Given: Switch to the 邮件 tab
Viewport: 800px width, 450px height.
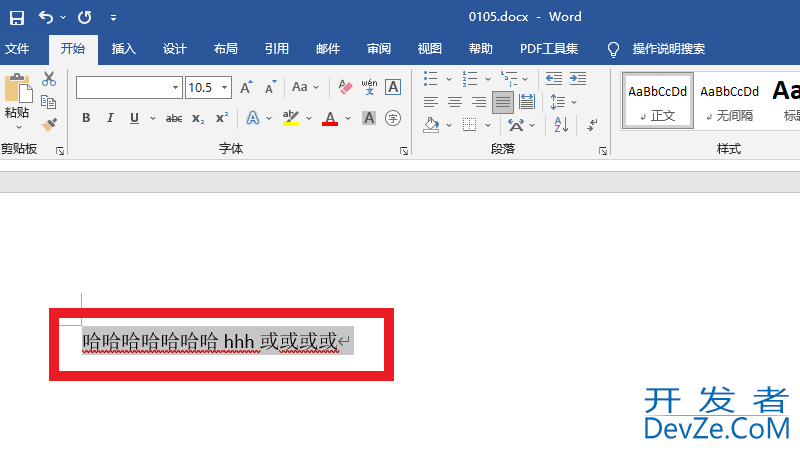Looking at the screenshot, I should tap(328, 49).
